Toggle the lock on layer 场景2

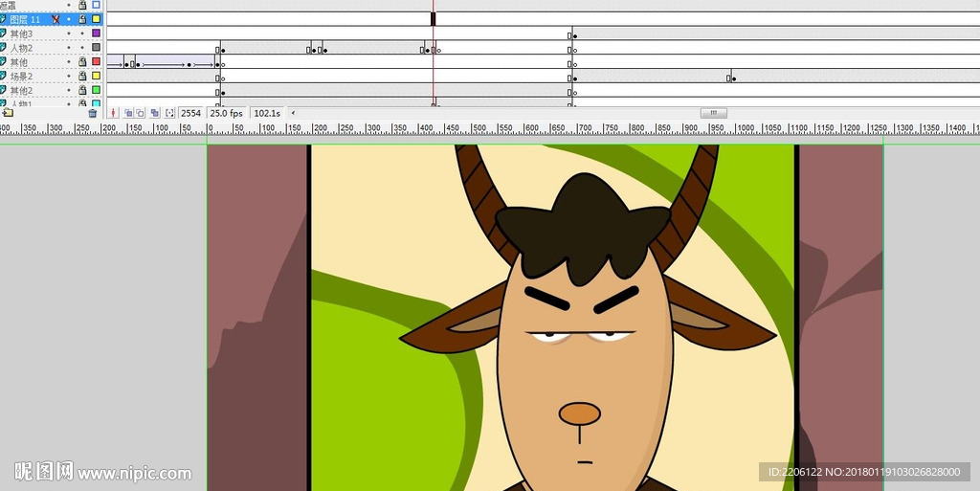coord(82,76)
